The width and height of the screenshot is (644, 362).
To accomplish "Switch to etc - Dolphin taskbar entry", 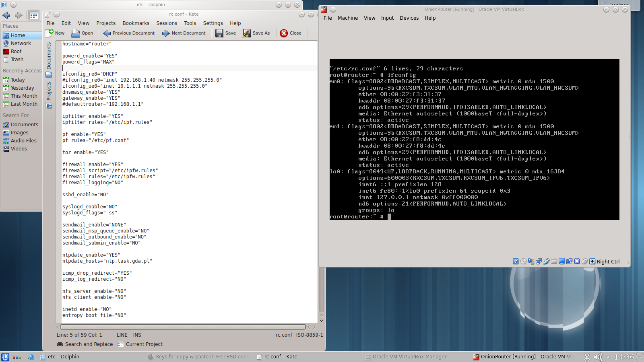I will [x=60, y=356].
